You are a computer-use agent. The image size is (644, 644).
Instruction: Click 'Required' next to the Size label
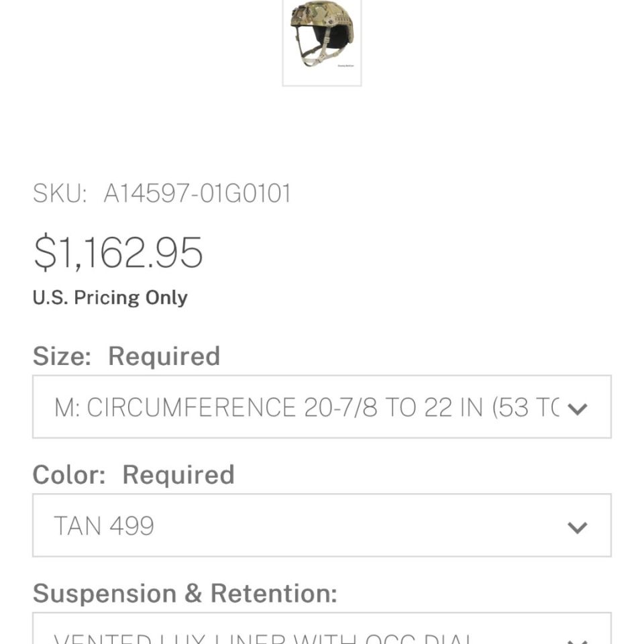[x=164, y=356]
